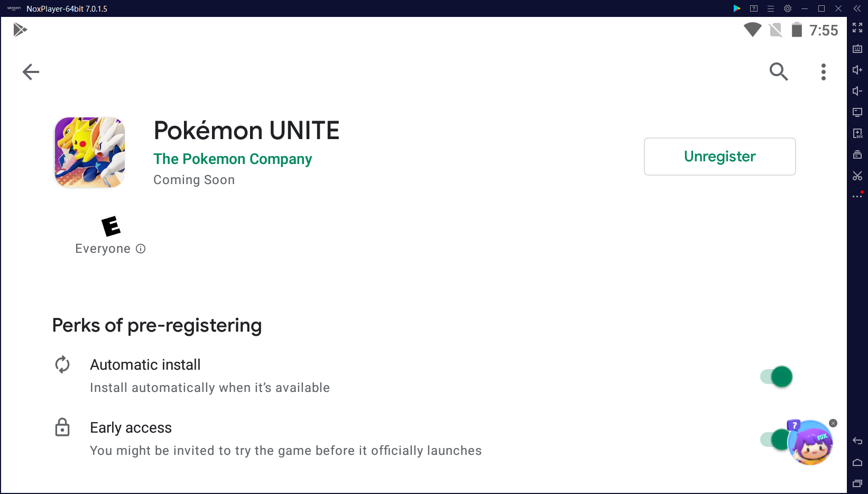
Task: Click the Unregister button
Action: (719, 157)
